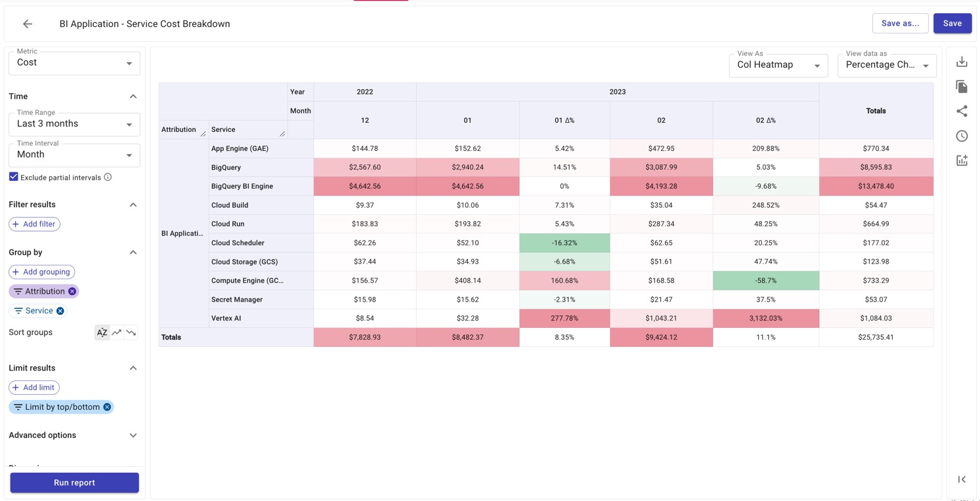The image size is (980, 501).
Task: Collapse the right sidebar panel icon
Action: tap(962, 479)
